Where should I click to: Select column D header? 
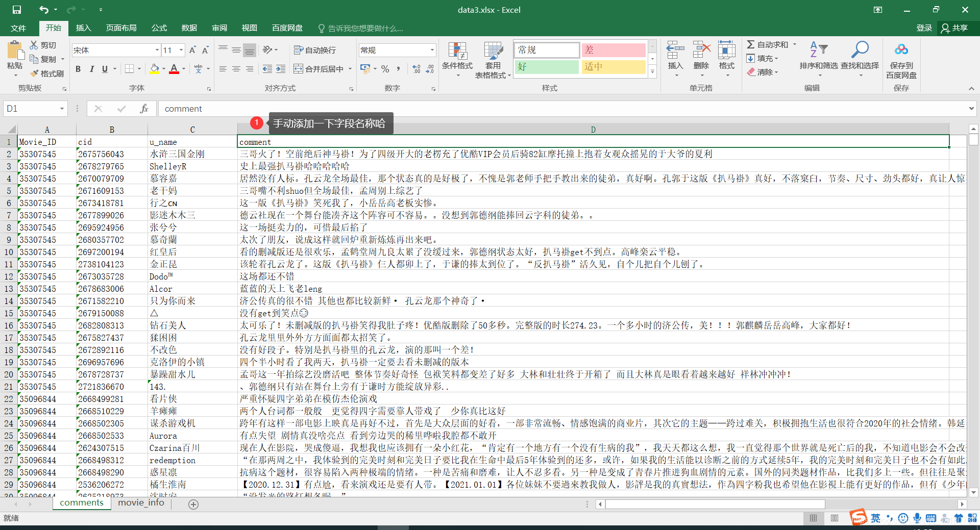click(x=593, y=130)
